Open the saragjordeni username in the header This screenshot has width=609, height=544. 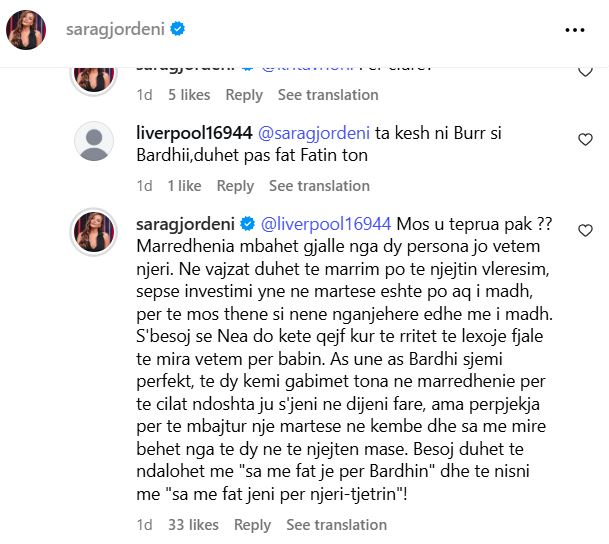[112, 30]
